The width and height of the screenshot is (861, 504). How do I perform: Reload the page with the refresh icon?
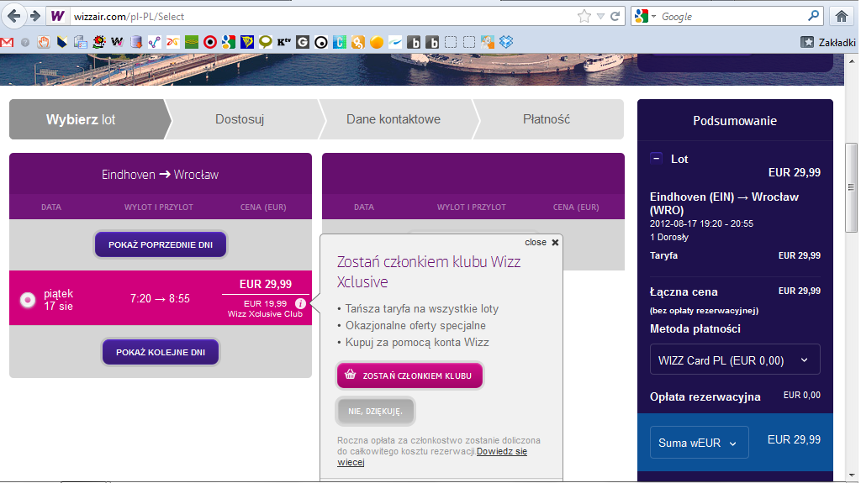[x=615, y=17]
